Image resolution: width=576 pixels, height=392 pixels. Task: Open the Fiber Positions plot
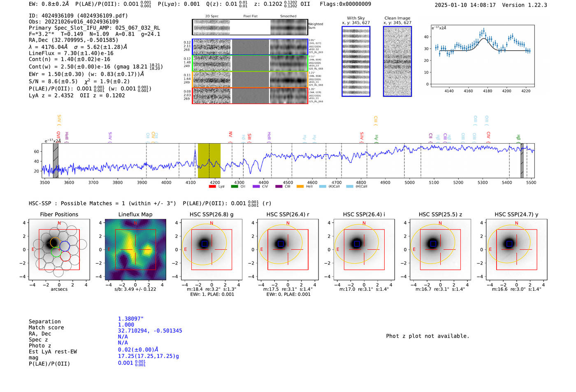(x=59, y=250)
